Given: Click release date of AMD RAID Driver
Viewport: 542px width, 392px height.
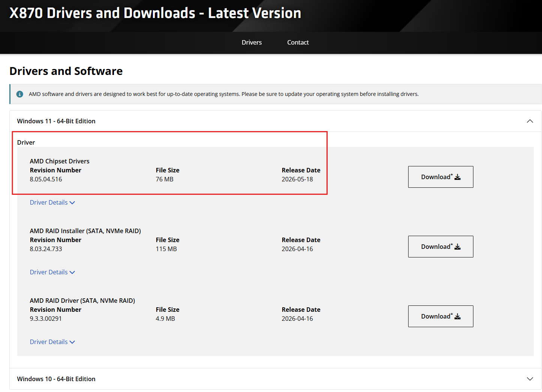Looking at the screenshot, I should click(297, 319).
